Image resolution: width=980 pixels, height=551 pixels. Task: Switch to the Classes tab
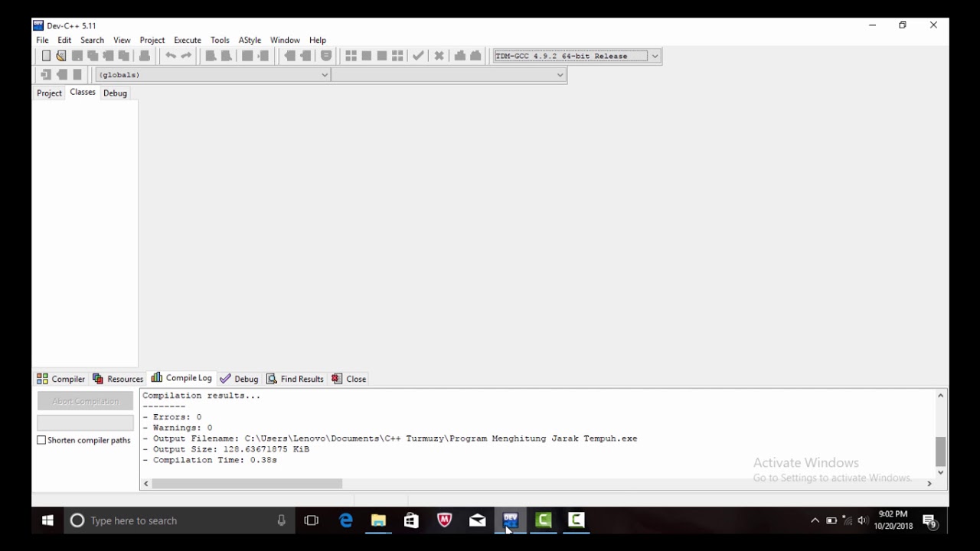coord(83,92)
